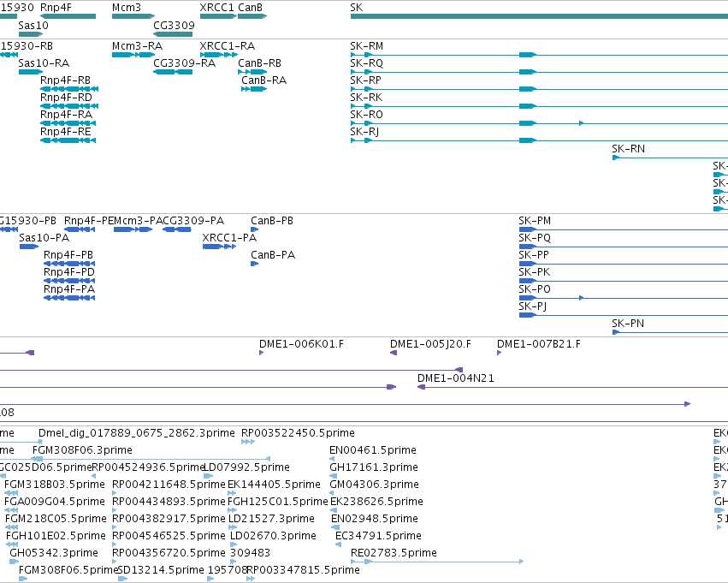Image resolution: width=728 pixels, height=583 pixels.
Task: Select protein CanB-PB
Action: pyautogui.click(x=254, y=229)
